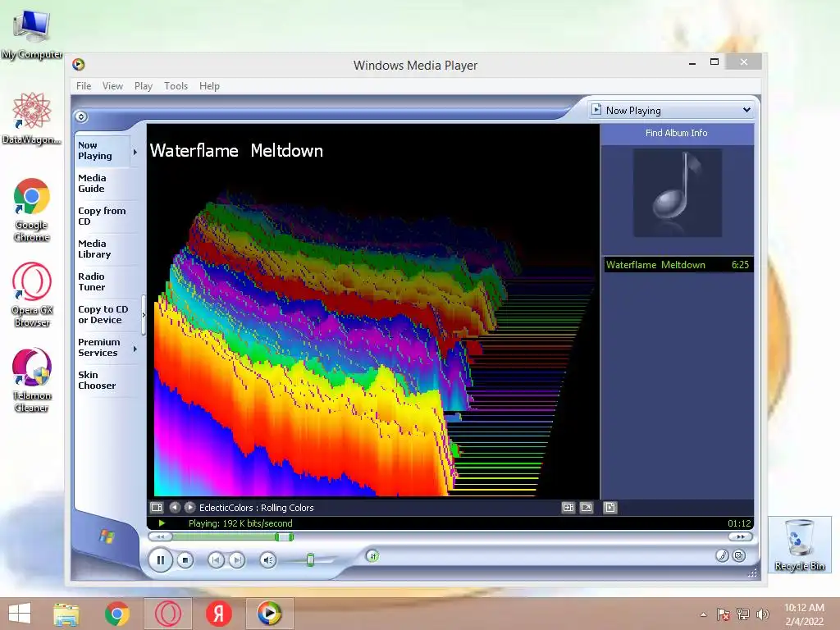Image resolution: width=840 pixels, height=630 pixels.
Task: Open the Now Playing options icon below visualization
Action: click(157, 507)
